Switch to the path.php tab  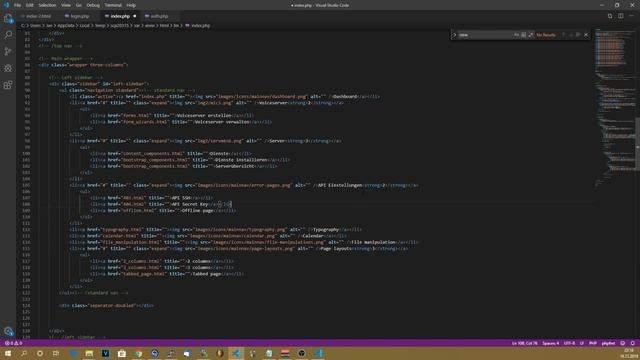pyautogui.click(x=159, y=16)
